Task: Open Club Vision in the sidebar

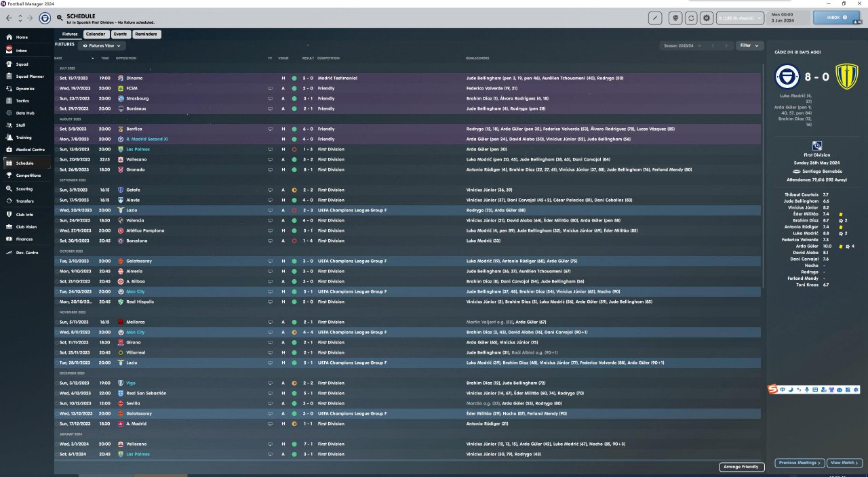Action: [x=26, y=227]
